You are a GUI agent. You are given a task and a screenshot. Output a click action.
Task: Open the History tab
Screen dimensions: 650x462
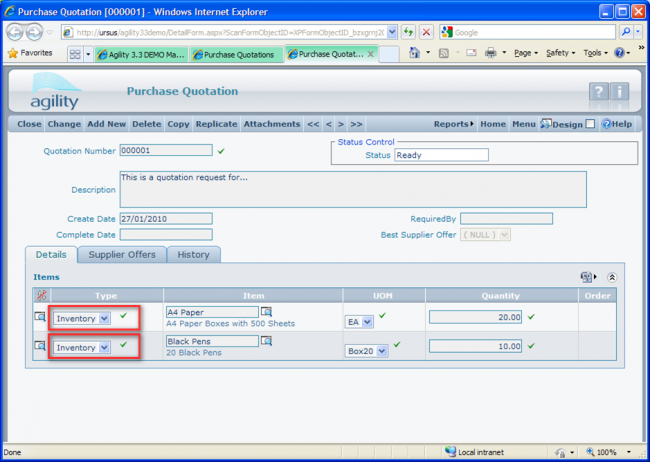(x=193, y=254)
